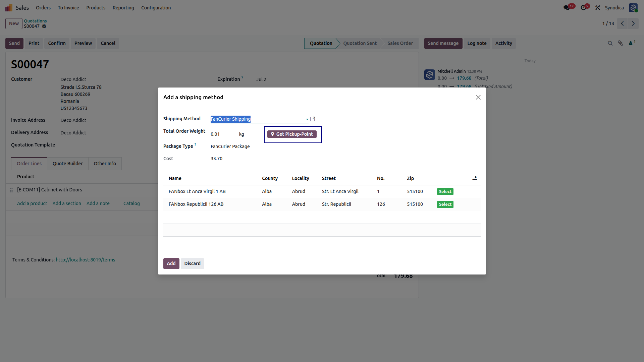This screenshot has width=644, height=362.
Task: Open the gear actions menu beside S00047
Action: 44,26
